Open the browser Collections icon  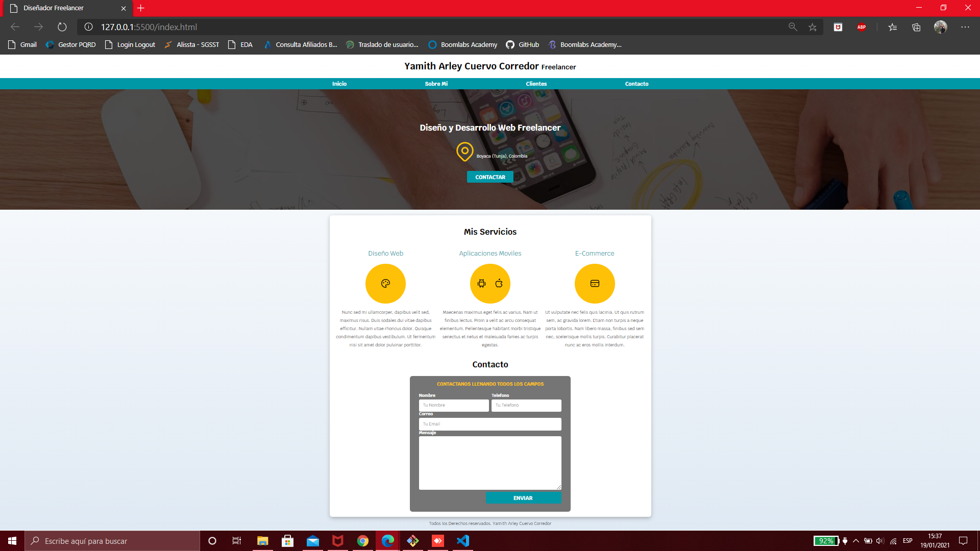(x=916, y=27)
